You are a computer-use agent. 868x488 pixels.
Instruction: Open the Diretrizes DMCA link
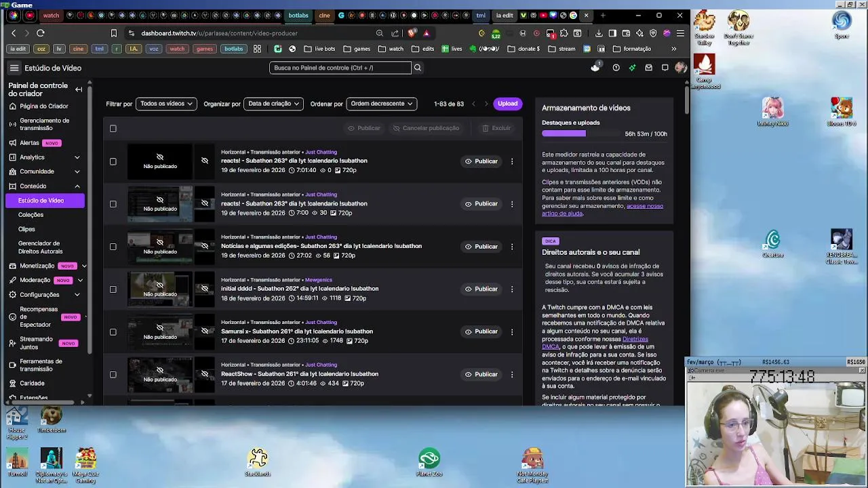(x=595, y=343)
